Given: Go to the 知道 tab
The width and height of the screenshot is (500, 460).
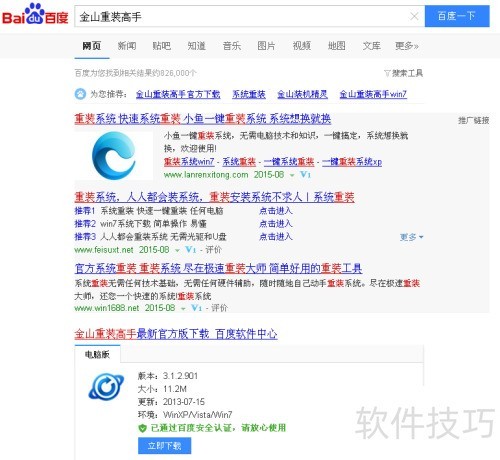Looking at the screenshot, I should click(197, 46).
